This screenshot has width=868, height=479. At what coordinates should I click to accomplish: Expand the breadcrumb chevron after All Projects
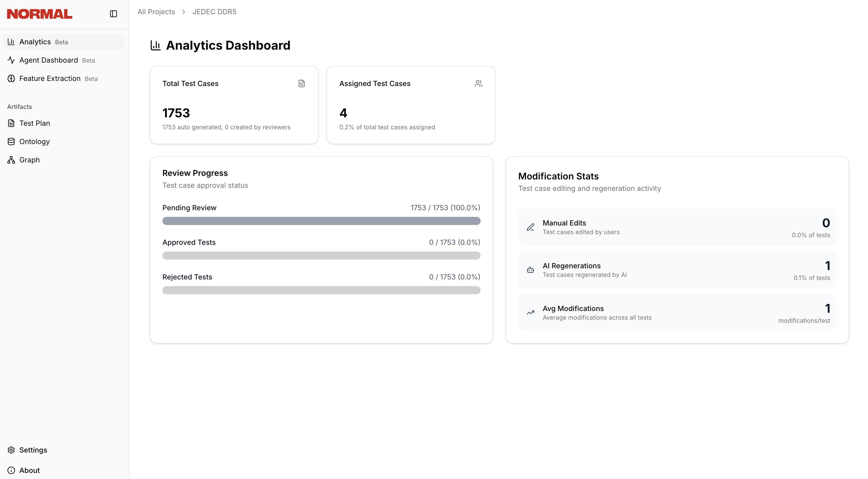pos(184,11)
